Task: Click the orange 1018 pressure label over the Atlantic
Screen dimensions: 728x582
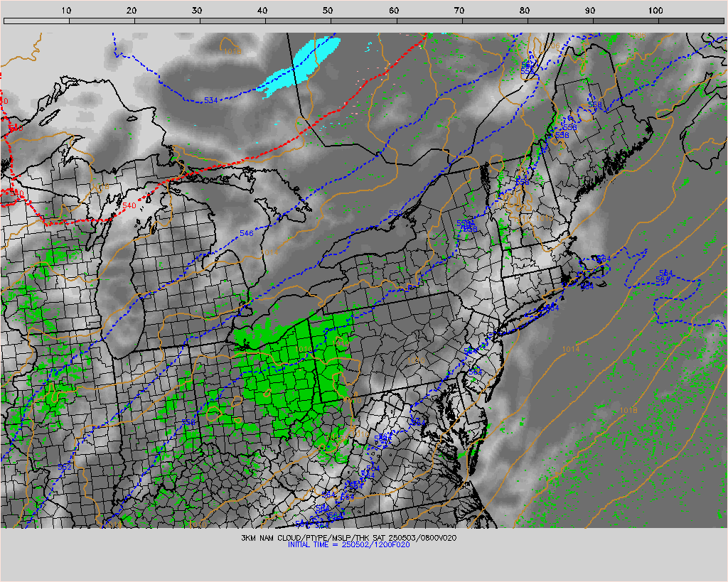Action: pyautogui.click(x=628, y=410)
